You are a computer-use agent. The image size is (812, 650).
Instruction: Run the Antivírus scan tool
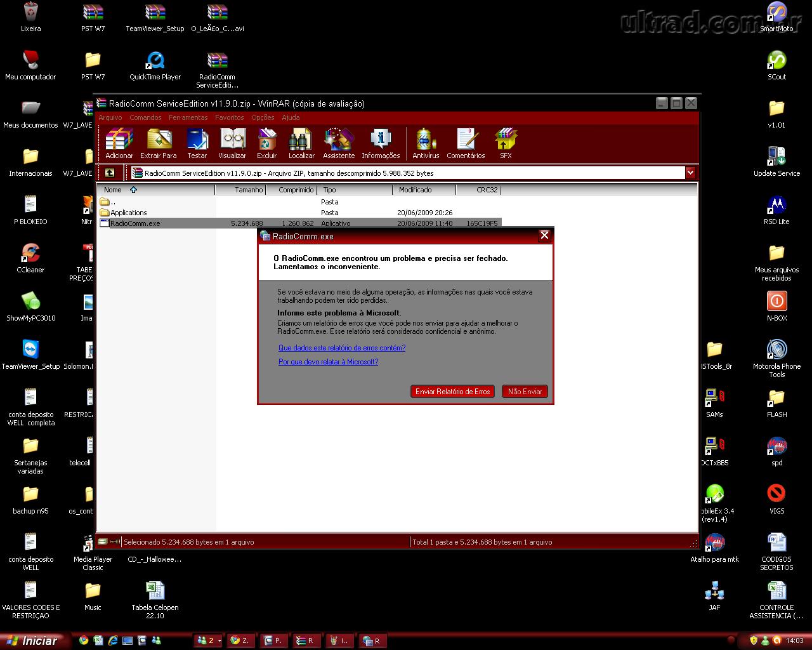click(426, 143)
